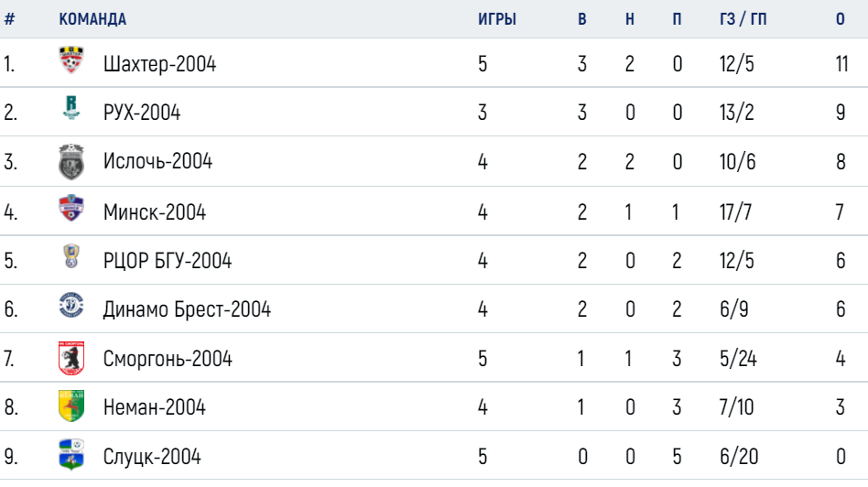Click the РЦОР БГУ-2004 logo
The width and height of the screenshot is (868, 487).
point(71,256)
